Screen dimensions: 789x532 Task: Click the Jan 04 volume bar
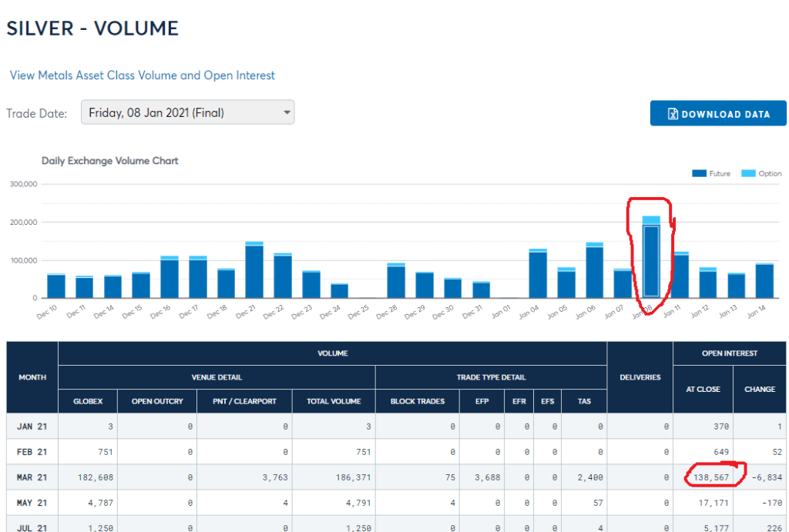tap(538, 275)
